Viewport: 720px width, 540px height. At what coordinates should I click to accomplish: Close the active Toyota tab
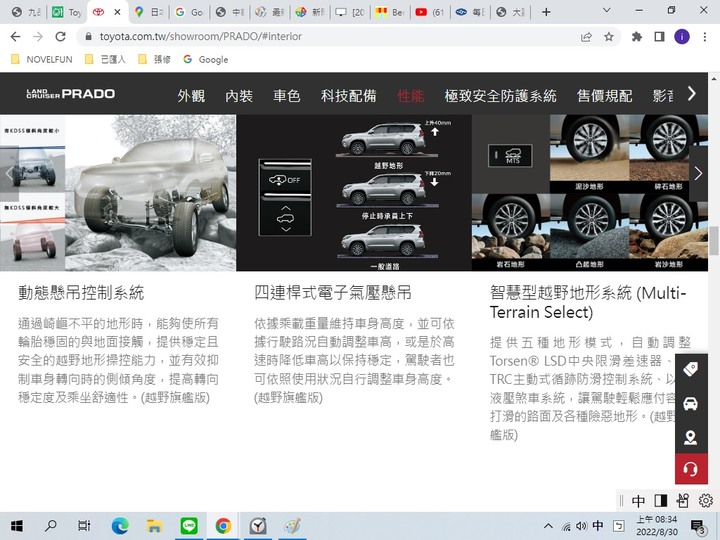(117, 12)
